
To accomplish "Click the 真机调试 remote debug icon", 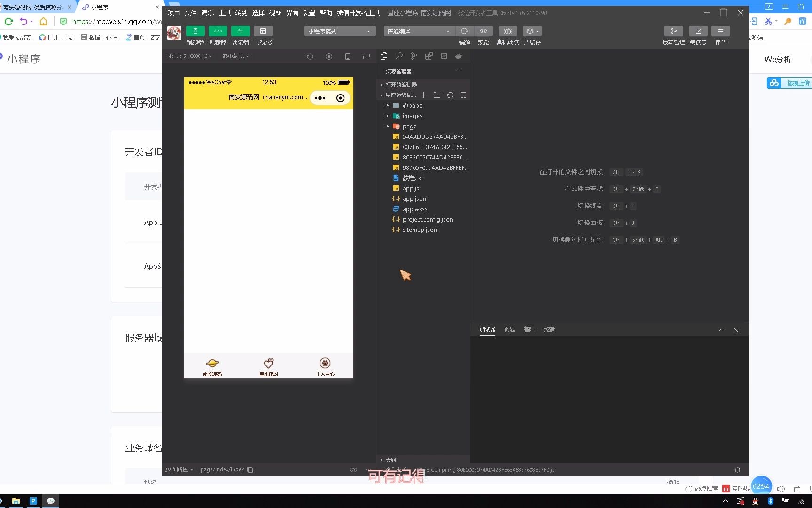I will 507,31.
